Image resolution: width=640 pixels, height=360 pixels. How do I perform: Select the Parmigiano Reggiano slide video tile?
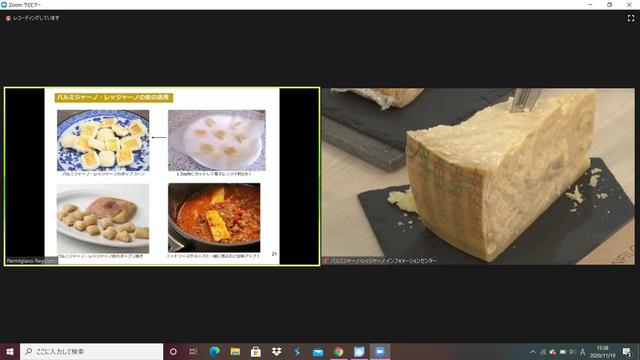click(162, 176)
